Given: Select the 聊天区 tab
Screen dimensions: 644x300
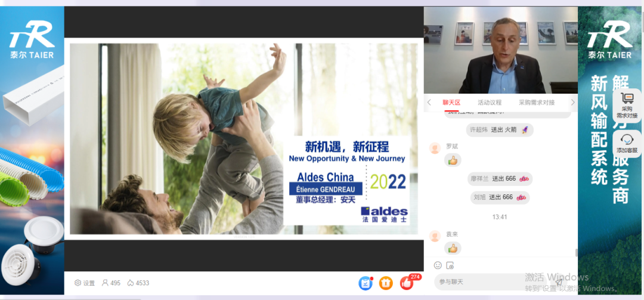Looking at the screenshot, I should click(x=452, y=103).
